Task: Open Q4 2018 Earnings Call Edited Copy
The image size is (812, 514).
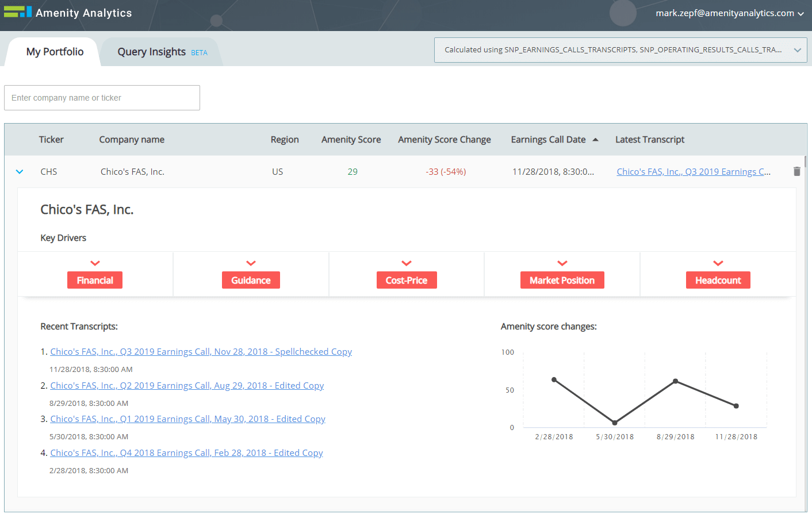Action: coord(186,452)
